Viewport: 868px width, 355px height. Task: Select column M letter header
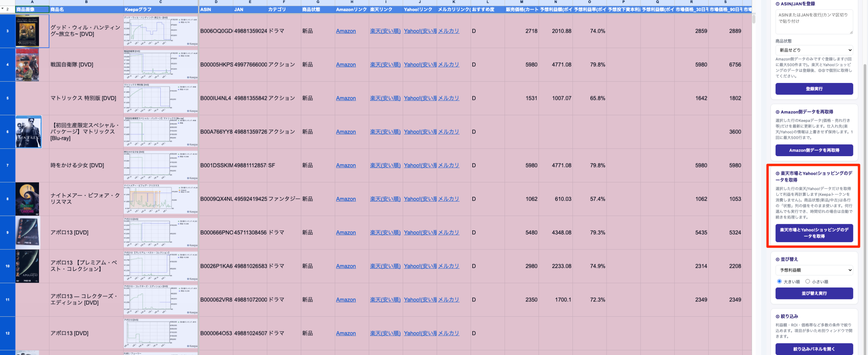click(521, 2)
